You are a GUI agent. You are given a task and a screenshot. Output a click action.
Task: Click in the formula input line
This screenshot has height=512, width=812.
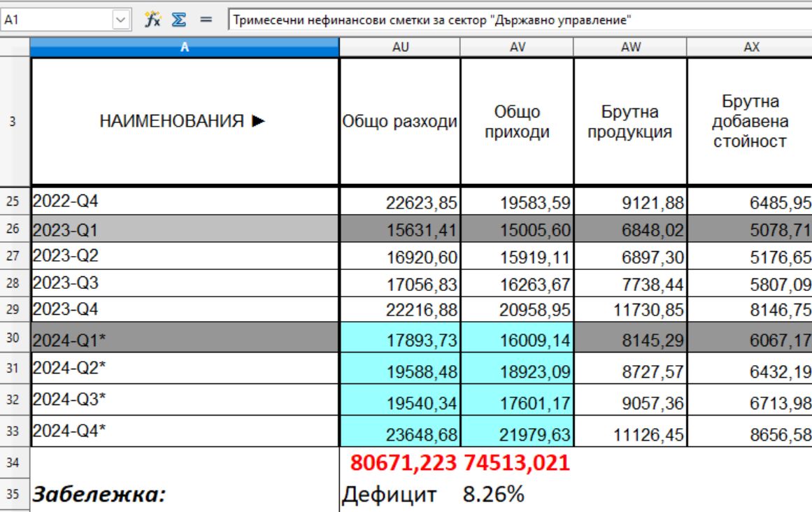coord(518,20)
